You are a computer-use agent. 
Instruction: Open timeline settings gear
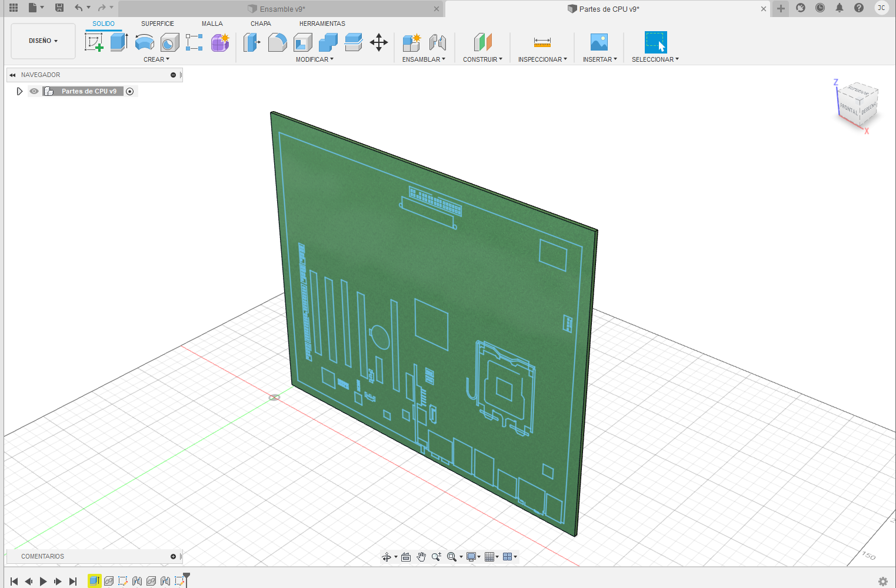(x=883, y=582)
